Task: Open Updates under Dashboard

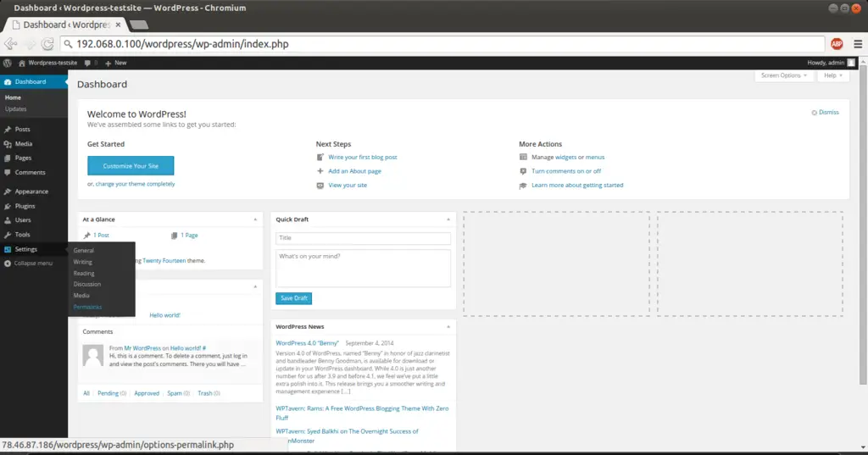Action: 15,109
